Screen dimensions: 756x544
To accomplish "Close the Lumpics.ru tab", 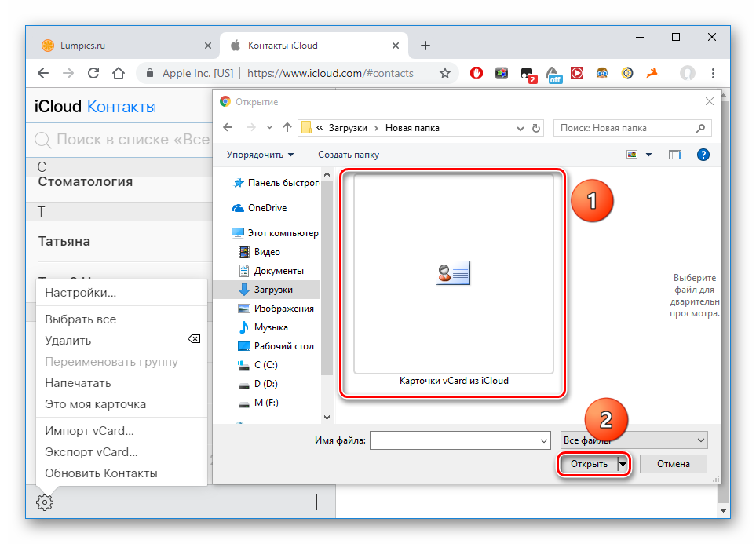I will click(208, 46).
